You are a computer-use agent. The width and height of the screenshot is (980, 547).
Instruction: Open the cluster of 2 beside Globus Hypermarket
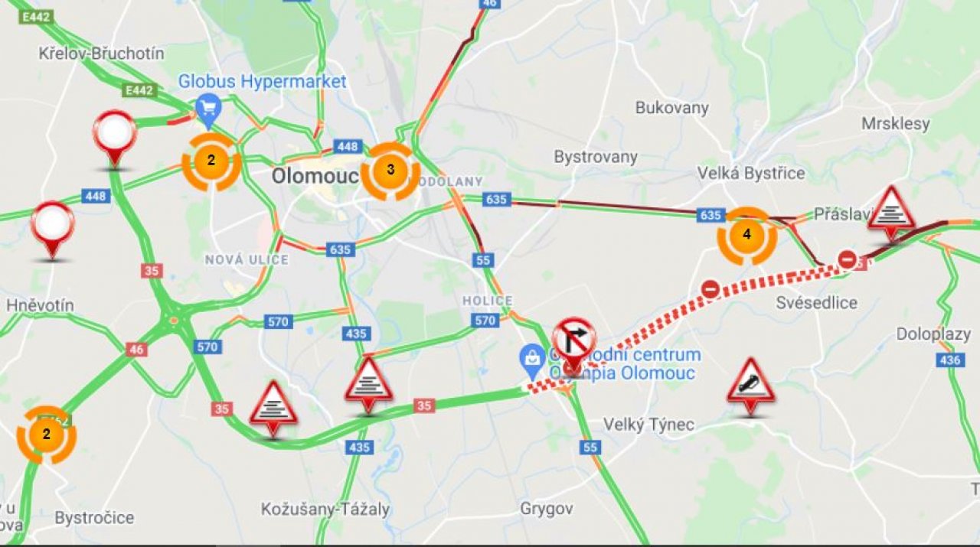coord(211,161)
